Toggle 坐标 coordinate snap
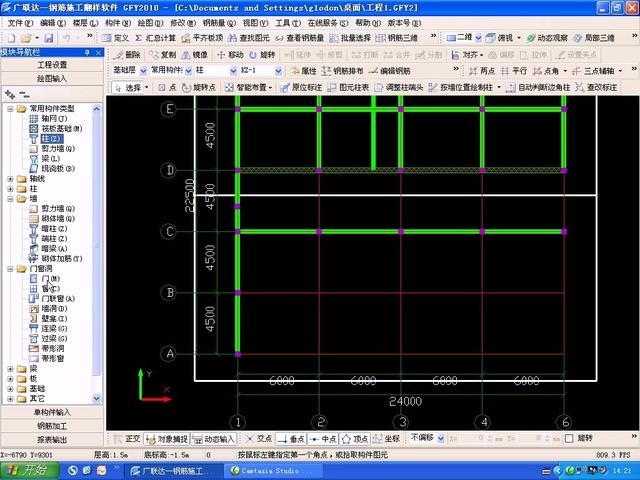Viewport: 640px width, 480px height. (386, 439)
